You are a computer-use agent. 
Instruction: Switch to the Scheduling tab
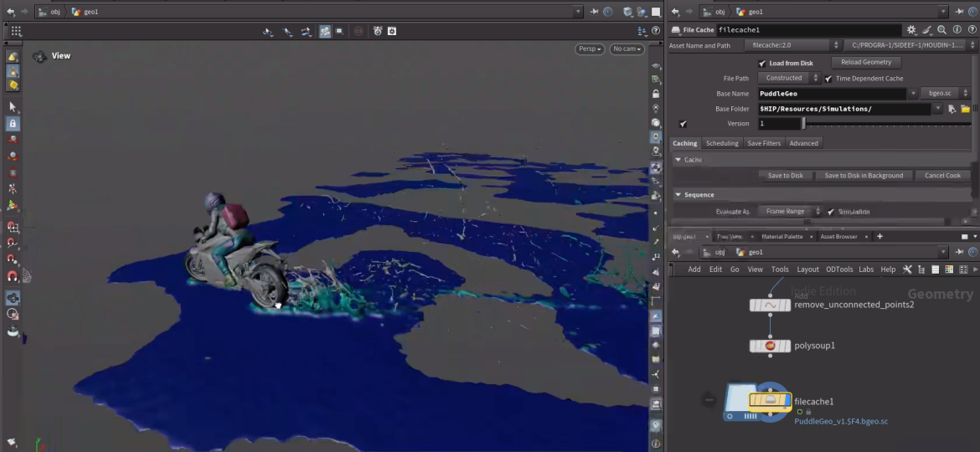point(721,143)
